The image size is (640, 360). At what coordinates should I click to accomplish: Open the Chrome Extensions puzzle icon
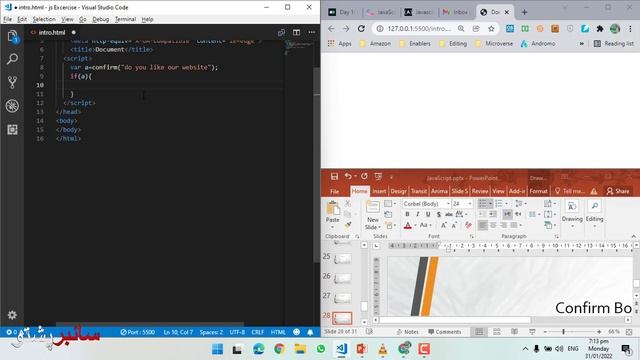[600, 29]
